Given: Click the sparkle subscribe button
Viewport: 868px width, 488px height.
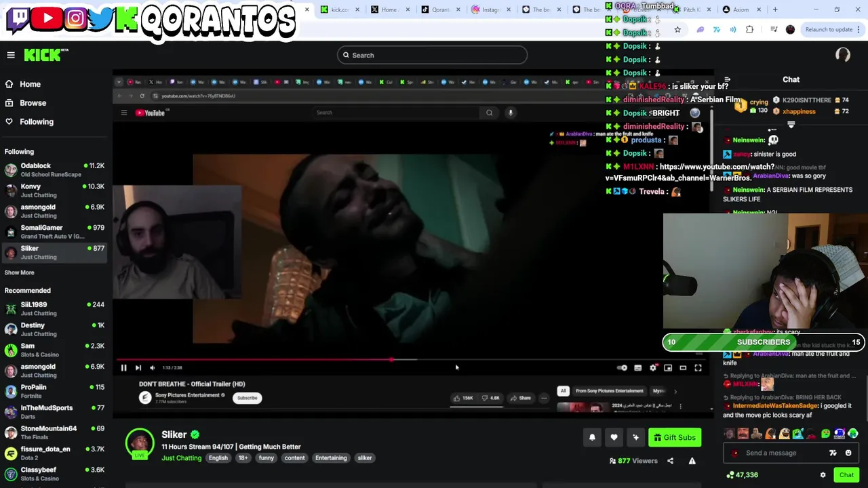Looking at the screenshot, I should (x=635, y=437).
